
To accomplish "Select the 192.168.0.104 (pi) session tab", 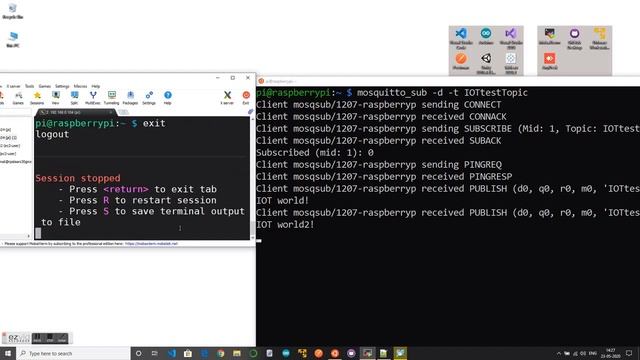I will 76,112.
